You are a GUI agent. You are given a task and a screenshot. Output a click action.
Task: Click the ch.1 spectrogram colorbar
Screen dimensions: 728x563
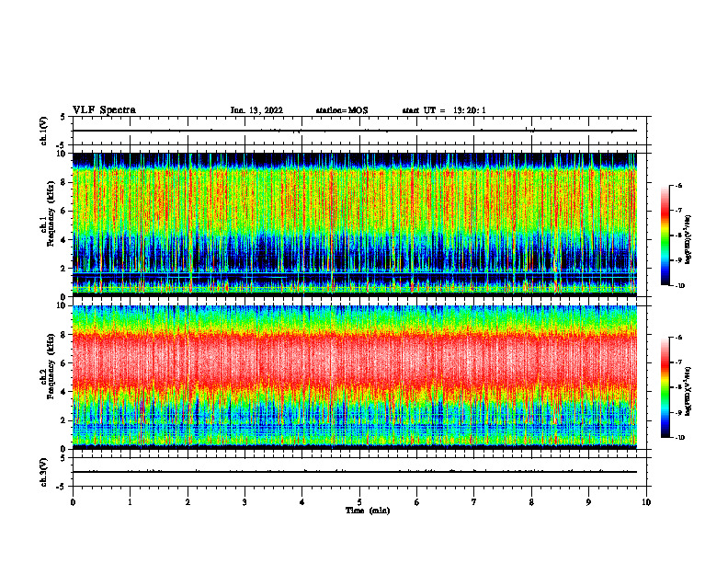coord(665,236)
